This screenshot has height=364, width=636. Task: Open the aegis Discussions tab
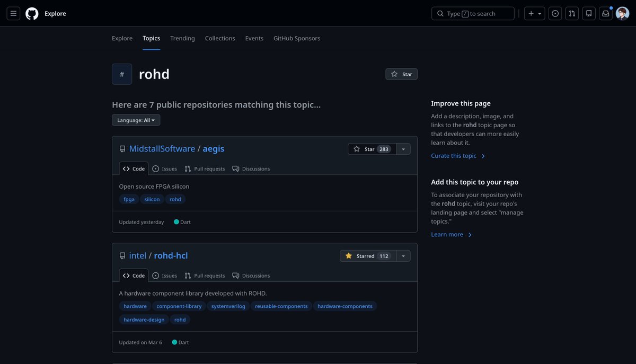coord(251,168)
